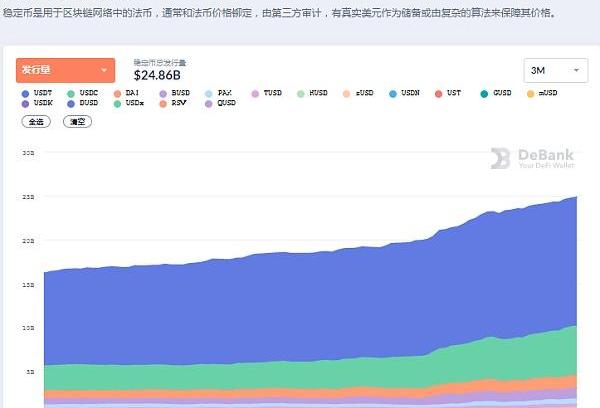
Task: Toggle the DUSD legend entry
Action: [83, 103]
